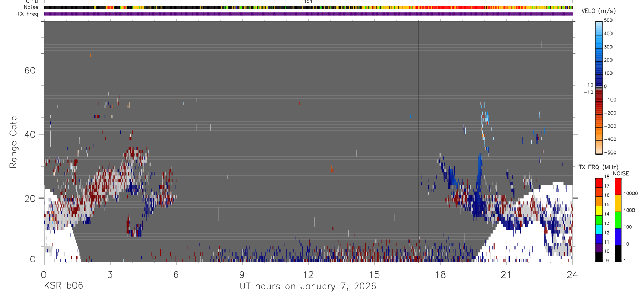Click hour tick '18' on time axis
The height and width of the screenshot is (297, 644).
(441, 274)
